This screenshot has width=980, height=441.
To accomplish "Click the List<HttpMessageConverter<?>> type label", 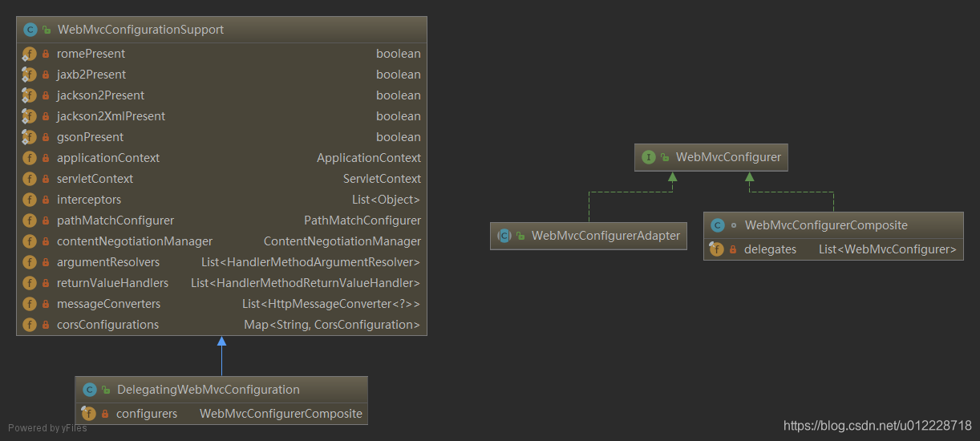I will [x=331, y=304].
